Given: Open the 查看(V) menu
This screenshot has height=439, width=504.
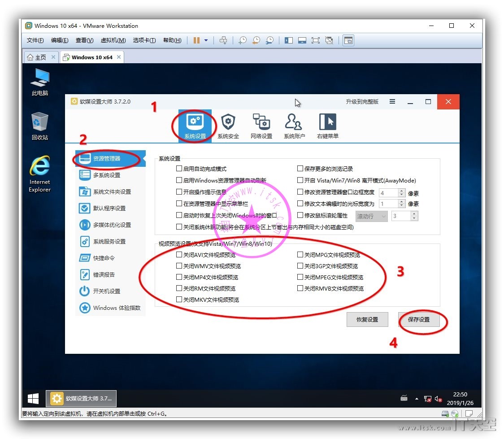Looking at the screenshot, I should point(85,40).
